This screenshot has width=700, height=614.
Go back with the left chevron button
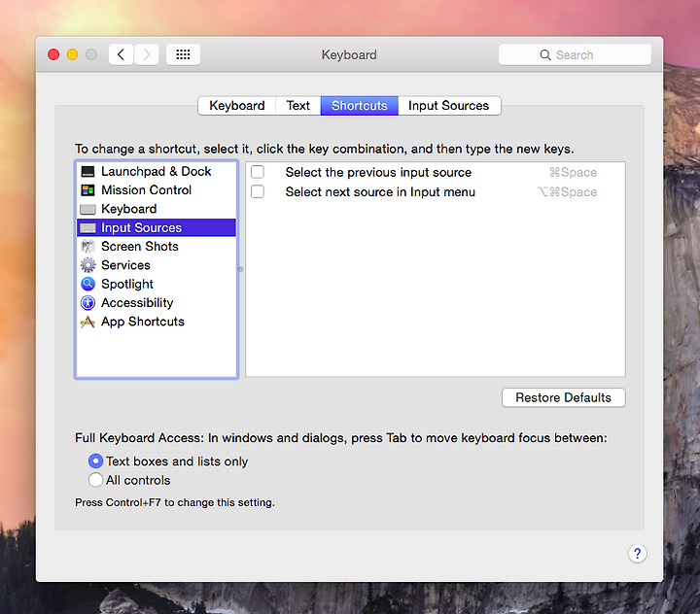[121, 54]
